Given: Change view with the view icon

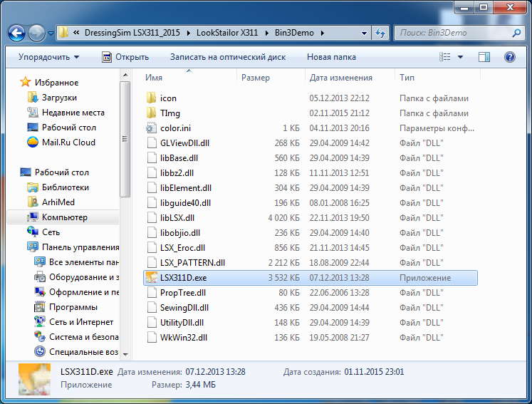Looking at the screenshot, I should 445,57.
